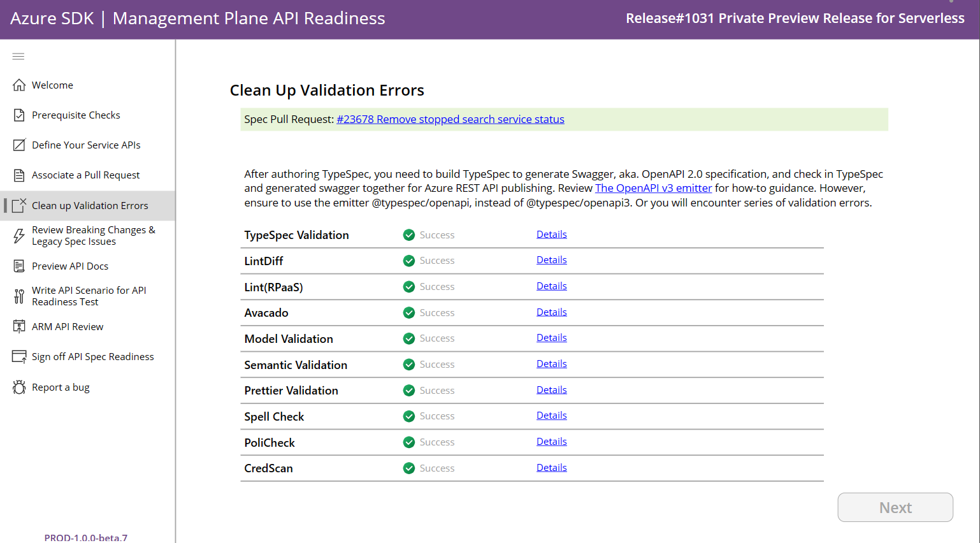980x543 pixels.
Task: Click the Next button
Action: 895,507
